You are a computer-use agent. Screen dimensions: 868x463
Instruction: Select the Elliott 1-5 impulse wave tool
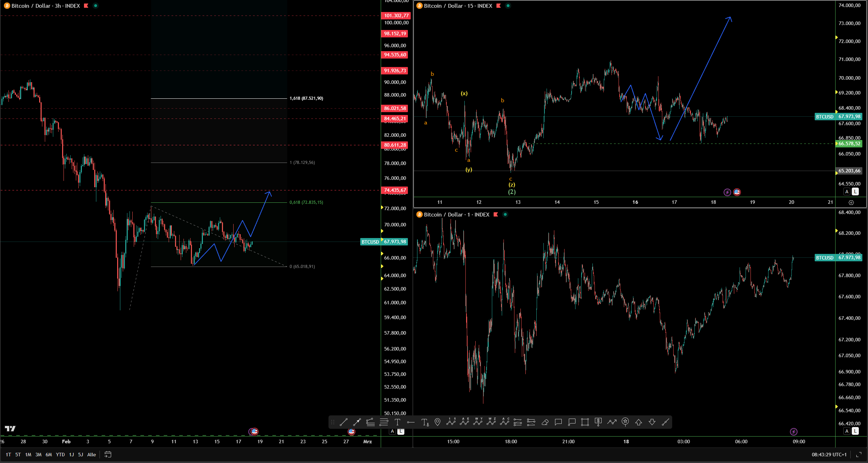pyautogui.click(x=451, y=422)
